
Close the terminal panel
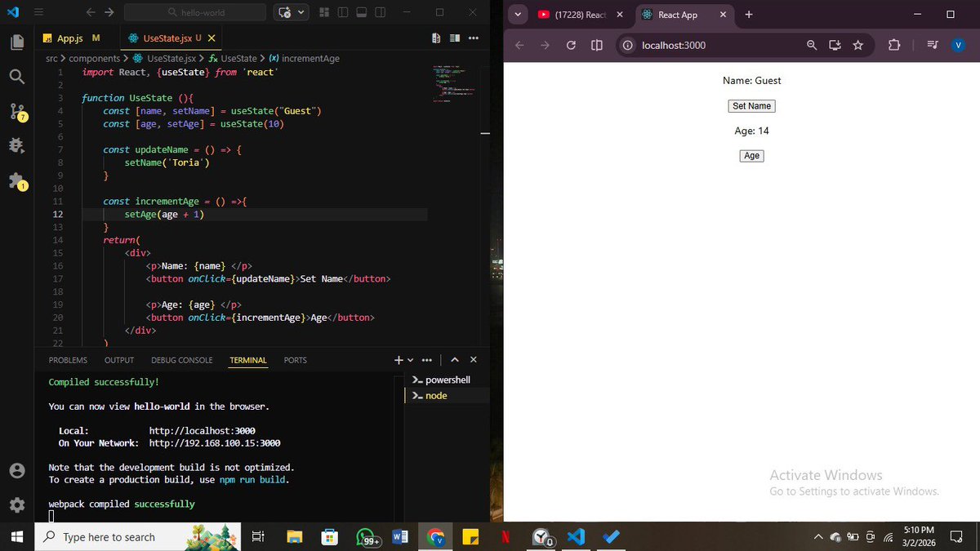tap(474, 360)
